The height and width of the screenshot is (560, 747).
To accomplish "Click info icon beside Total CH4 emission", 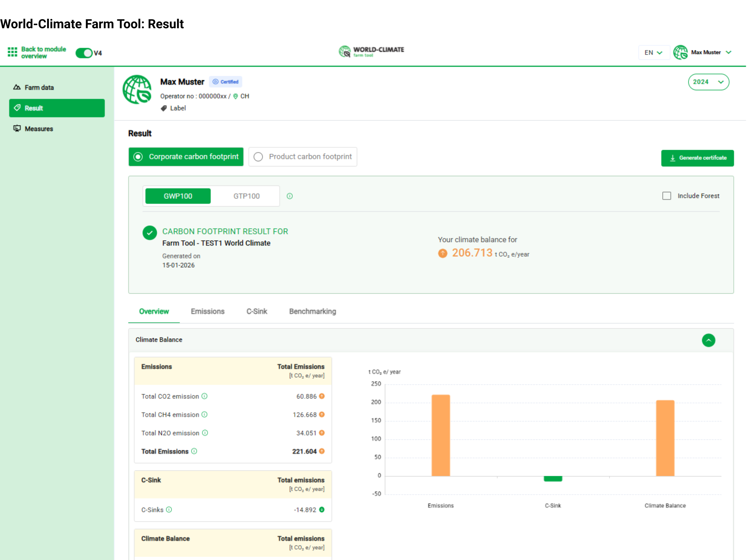I will [x=204, y=415].
